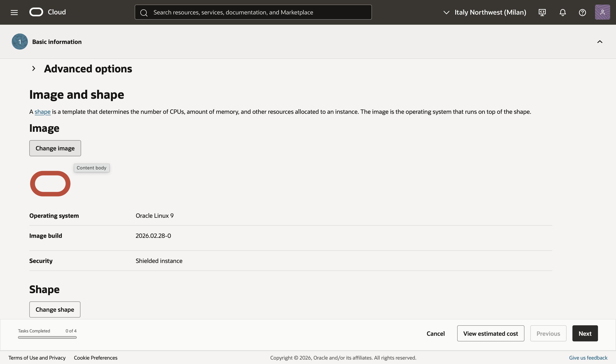Click View estimated cost
616x364 pixels.
[490, 334]
